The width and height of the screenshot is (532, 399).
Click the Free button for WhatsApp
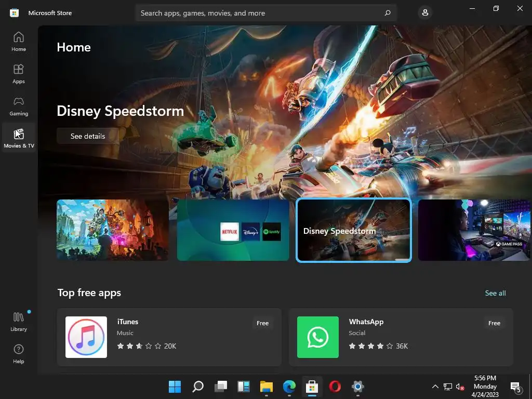[x=495, y=323]
